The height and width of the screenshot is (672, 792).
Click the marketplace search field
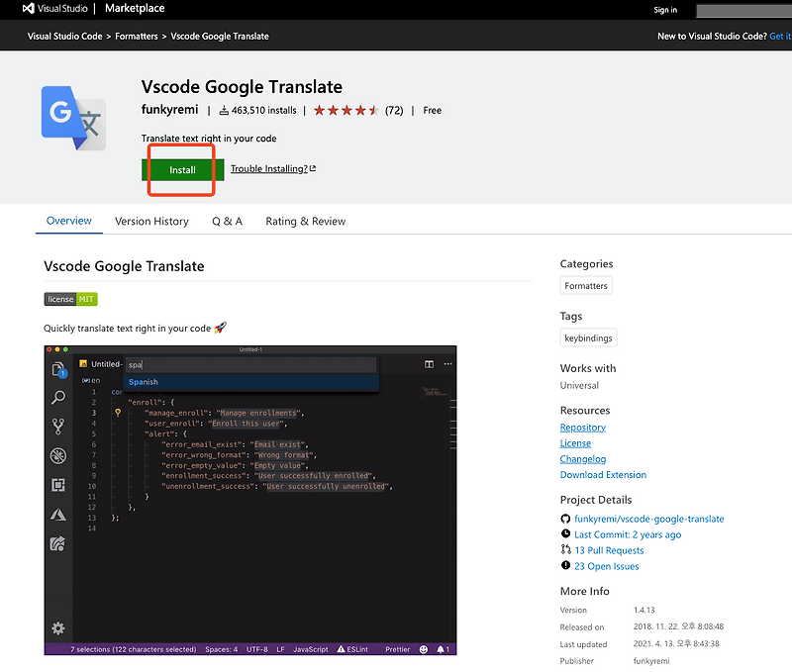click(x=743, y=10)
